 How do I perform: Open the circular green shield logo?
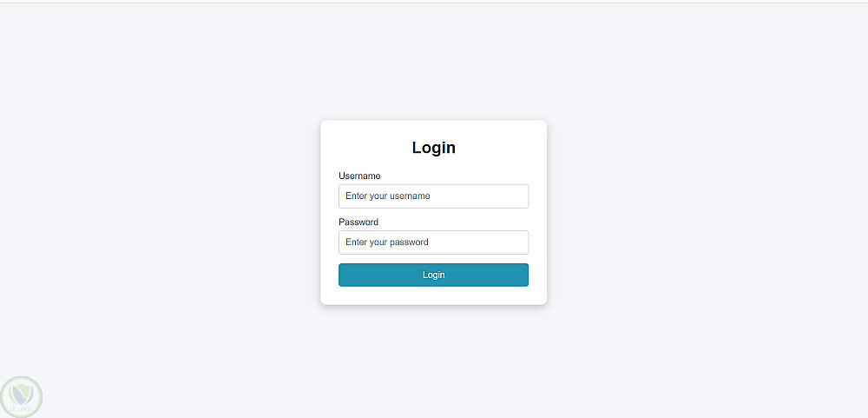point(21,397)
